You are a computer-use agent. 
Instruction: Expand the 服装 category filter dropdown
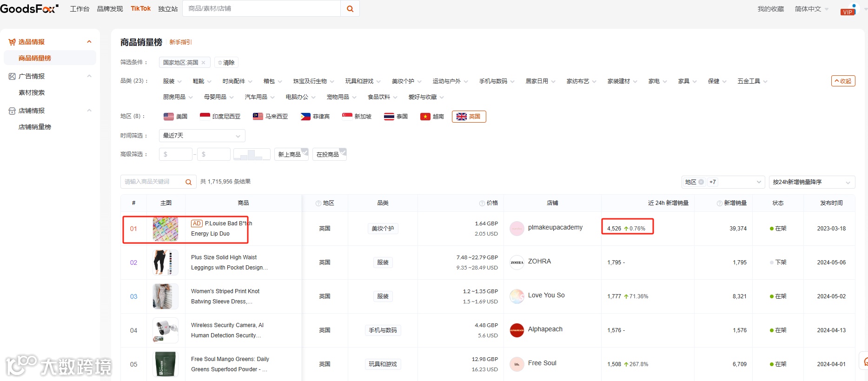click(x=172, y=81)
